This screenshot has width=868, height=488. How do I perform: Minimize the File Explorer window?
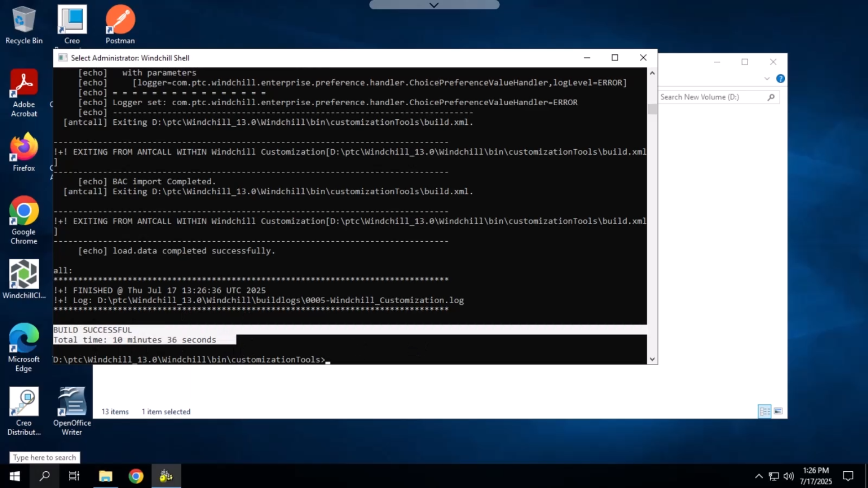(x=717, y=62)
